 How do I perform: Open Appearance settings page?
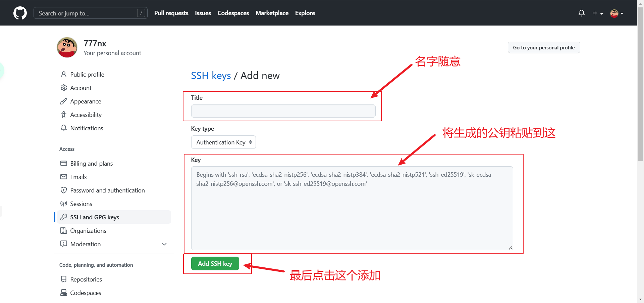[x=86, y=101]
